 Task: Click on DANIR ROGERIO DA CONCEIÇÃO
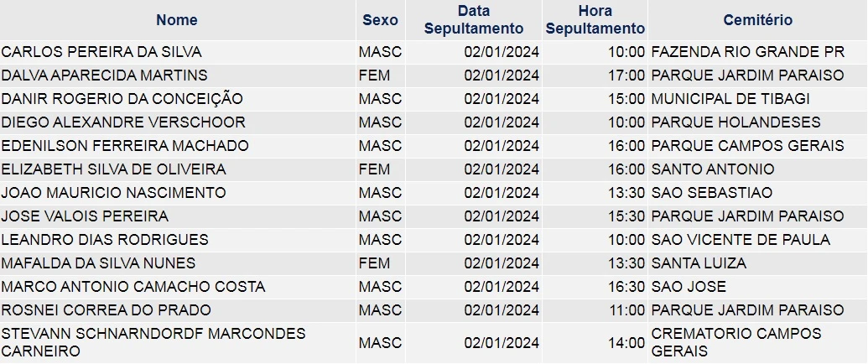coord(122,99)
